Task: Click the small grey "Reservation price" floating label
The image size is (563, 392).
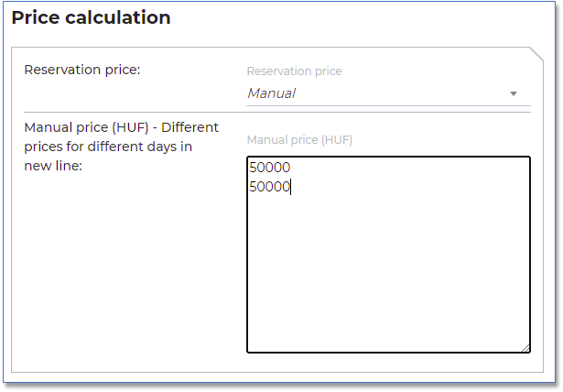Action: pyautogui.click(x=294, y=71)
